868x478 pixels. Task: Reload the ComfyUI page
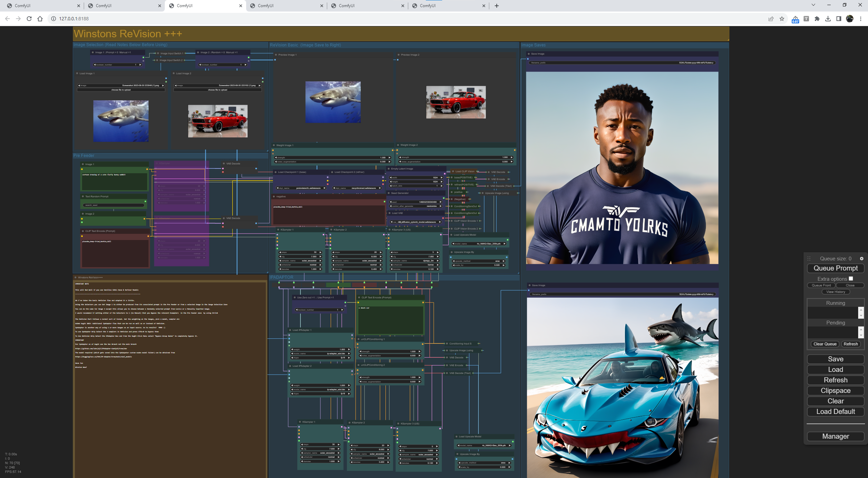click(x=29, y=19)
